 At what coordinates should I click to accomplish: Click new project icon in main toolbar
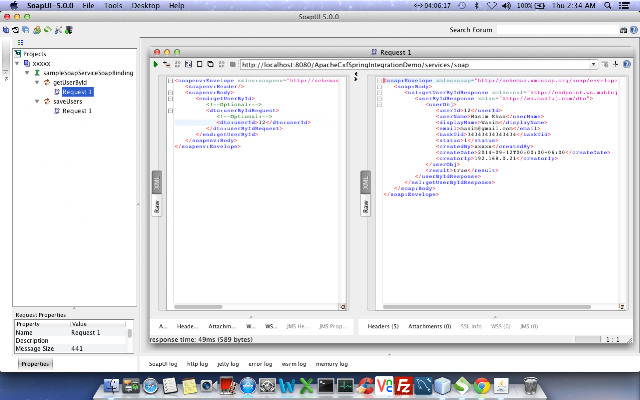point(6,30)
